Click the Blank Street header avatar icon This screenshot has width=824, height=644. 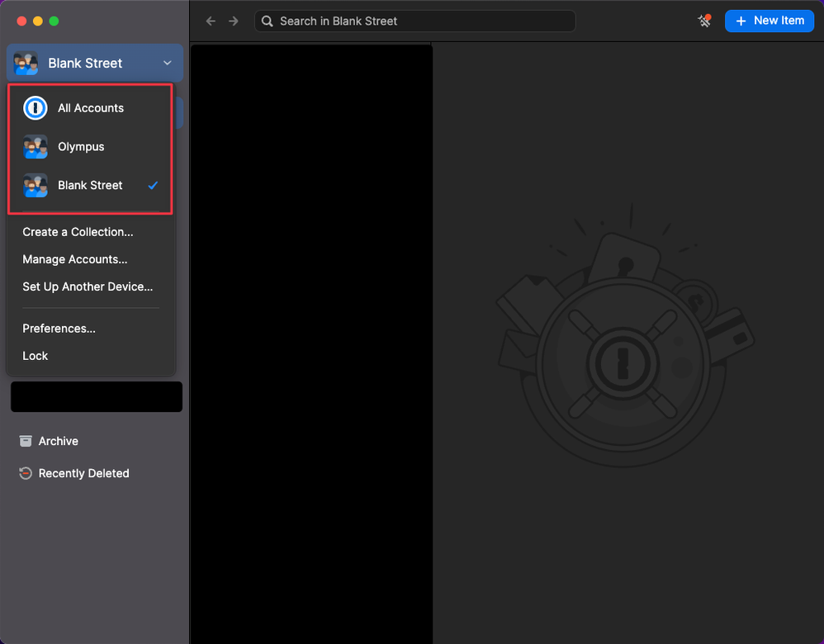tap(26, 63)
